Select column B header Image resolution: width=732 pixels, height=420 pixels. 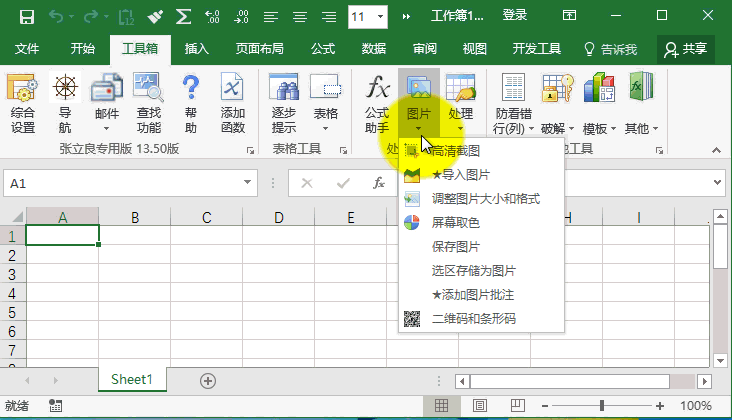tap(134, 217)
